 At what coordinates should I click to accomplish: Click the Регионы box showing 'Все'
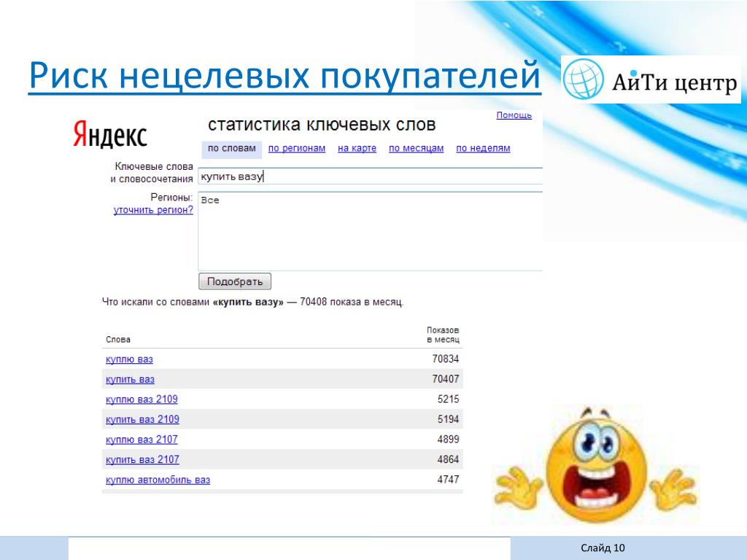click(370, 231)
